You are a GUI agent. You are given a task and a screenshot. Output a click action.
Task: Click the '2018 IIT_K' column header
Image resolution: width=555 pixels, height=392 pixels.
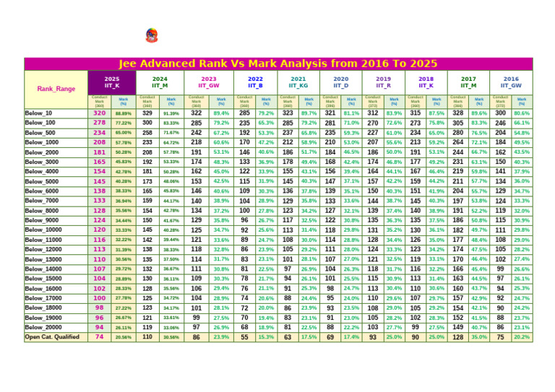tap(426, 83)
